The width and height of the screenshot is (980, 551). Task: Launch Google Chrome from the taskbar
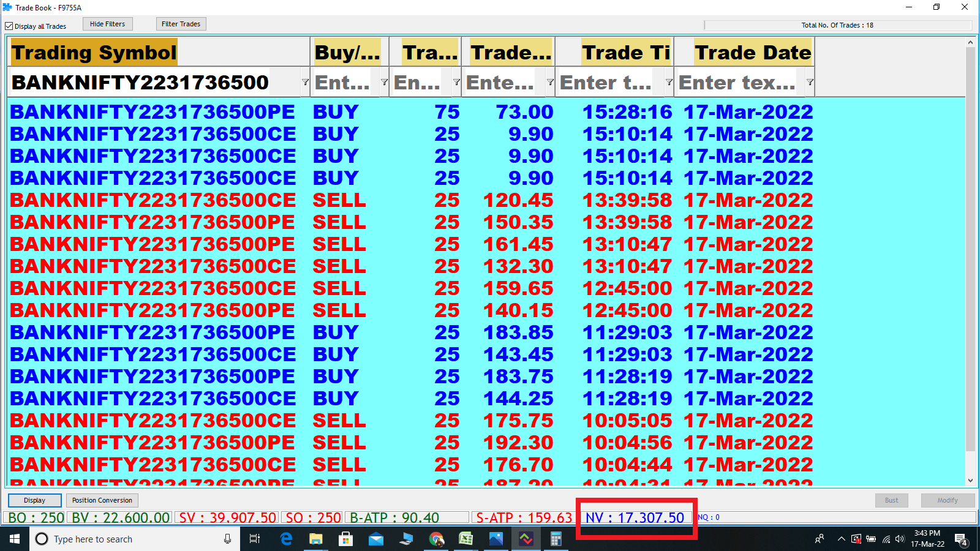click(x=436, y=539)
